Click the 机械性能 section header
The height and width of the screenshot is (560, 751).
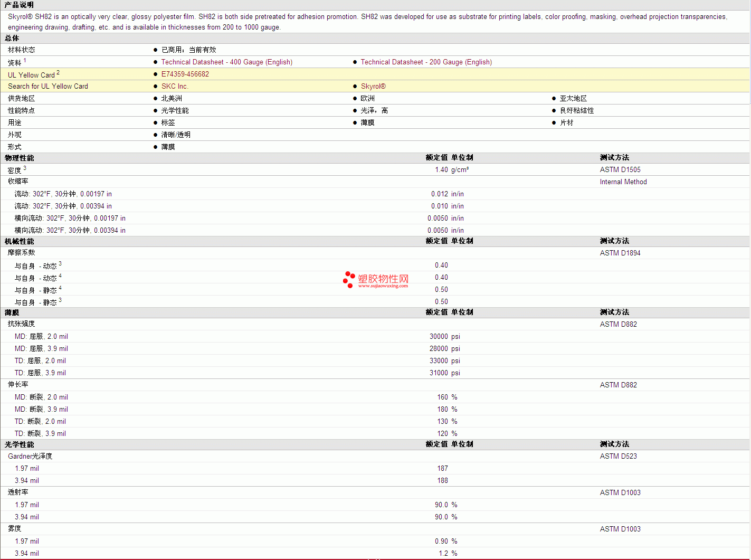tap(19, 241)
